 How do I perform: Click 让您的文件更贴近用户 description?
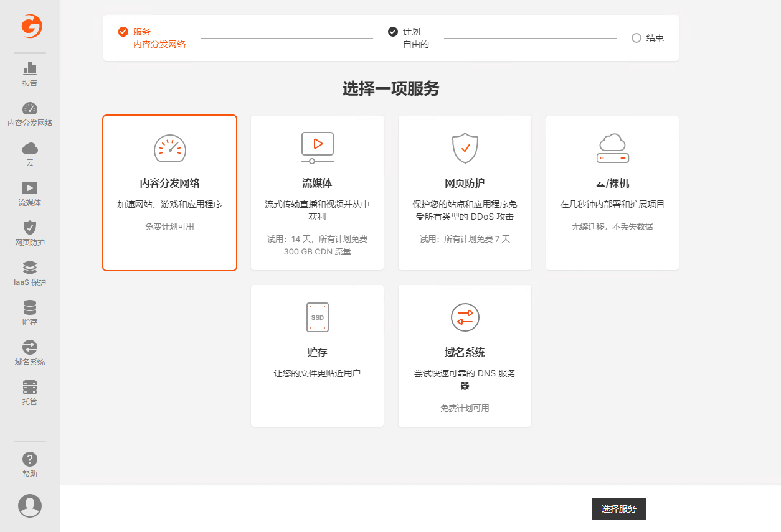click(318, 373)
